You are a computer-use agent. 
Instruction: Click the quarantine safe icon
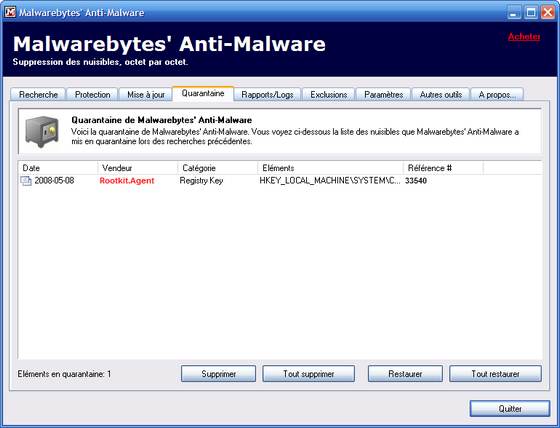pos(42,132)
